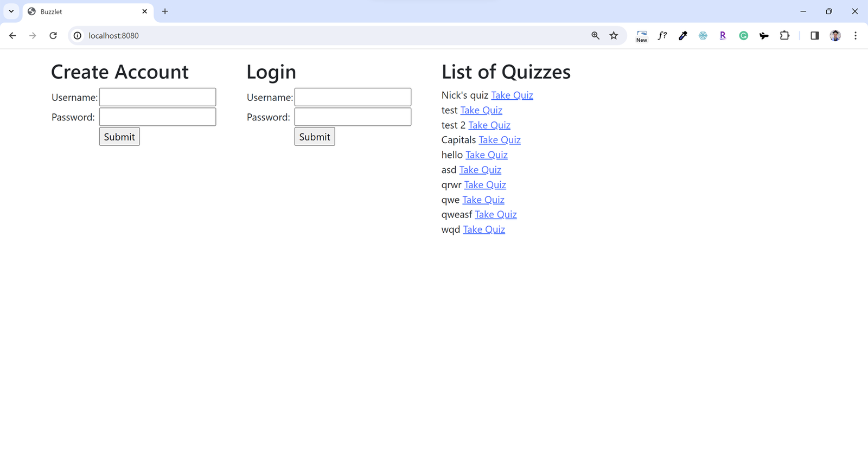Open the Extensions puzzle piece menu
This screenshot has width=868, height=467.
coord(784,36)
